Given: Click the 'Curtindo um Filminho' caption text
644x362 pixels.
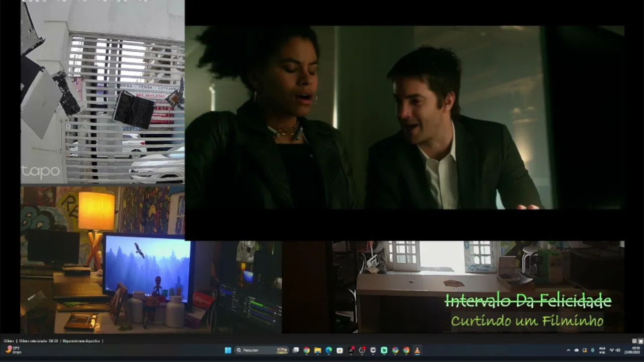Looking at the screenshot, I should coord(527,320).
